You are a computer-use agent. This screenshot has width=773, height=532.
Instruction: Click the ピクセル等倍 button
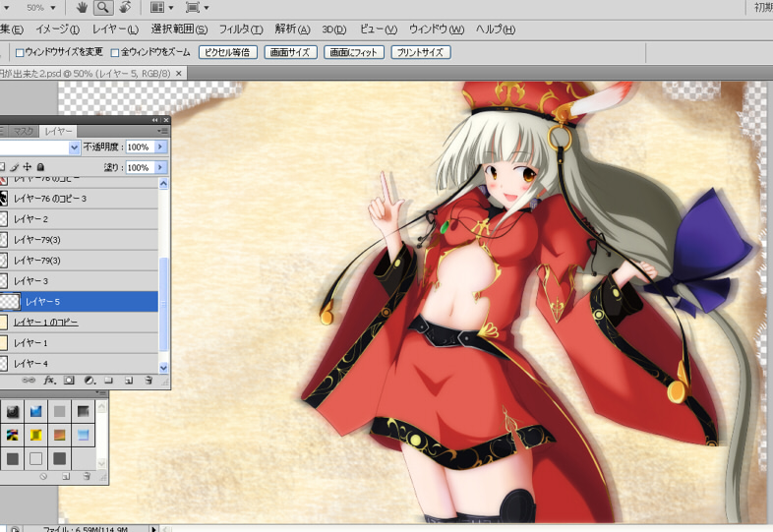coord(229,52)
